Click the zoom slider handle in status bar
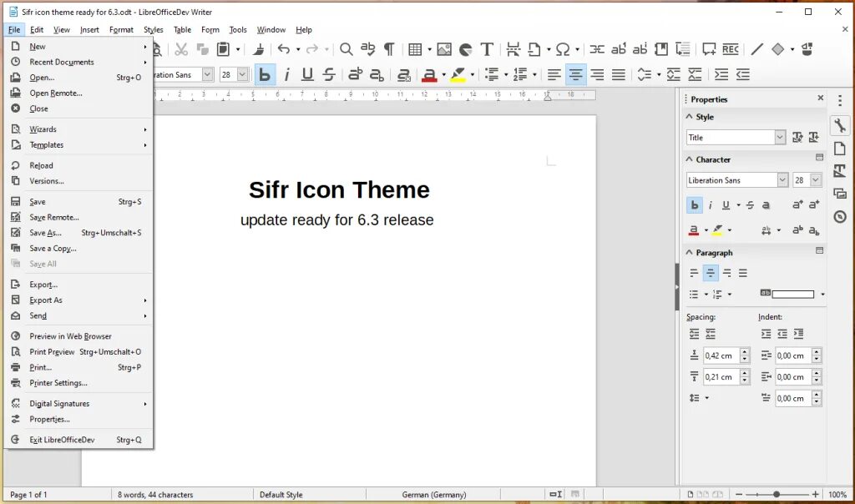 [776, 494]
